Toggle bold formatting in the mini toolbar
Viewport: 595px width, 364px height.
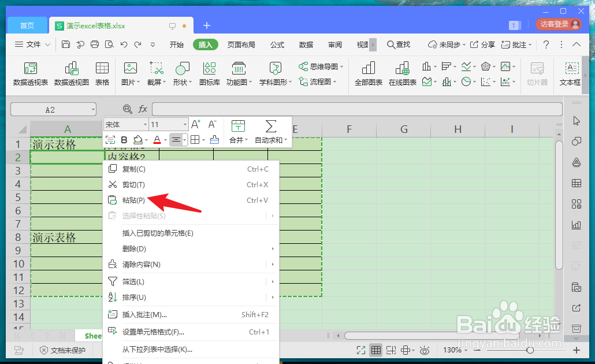pos(124,139)
